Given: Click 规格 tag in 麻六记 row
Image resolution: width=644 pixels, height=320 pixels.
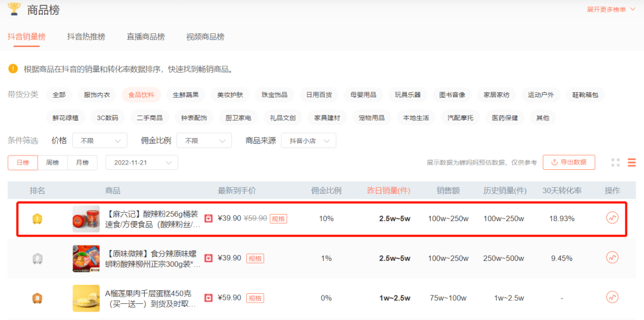Looking at the screenshot, I should pyautogui.click(x=278, y=219).
